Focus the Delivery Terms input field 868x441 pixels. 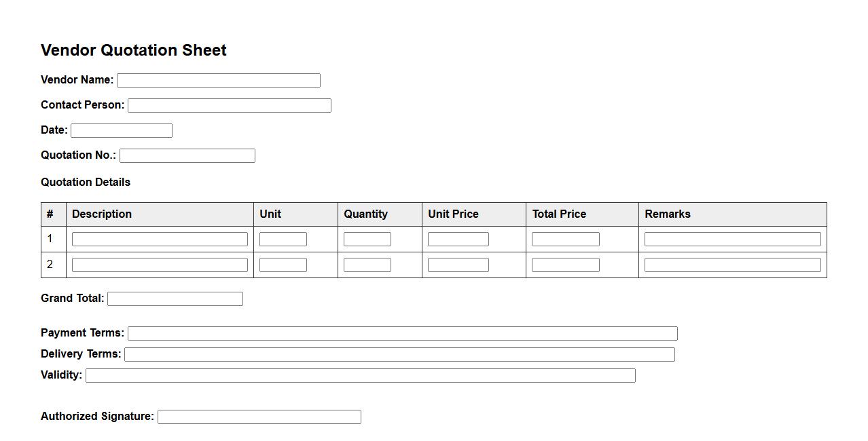[399, 354]
